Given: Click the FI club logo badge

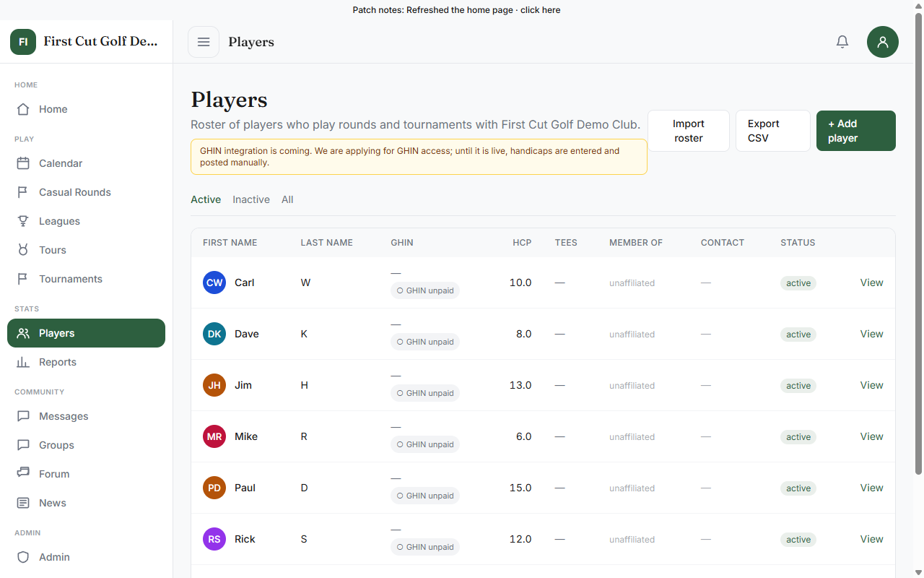Looking at the screenshot, I should pos(23,42).
